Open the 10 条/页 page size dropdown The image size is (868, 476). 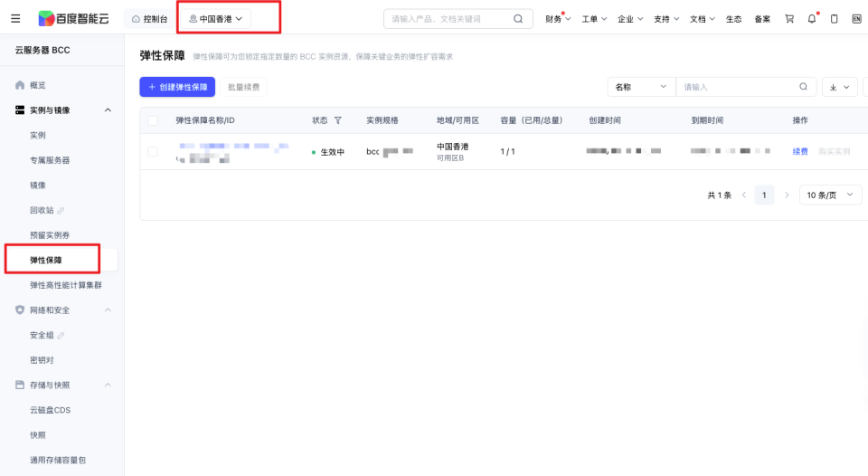pyautogui.click(x=830, y=195)
